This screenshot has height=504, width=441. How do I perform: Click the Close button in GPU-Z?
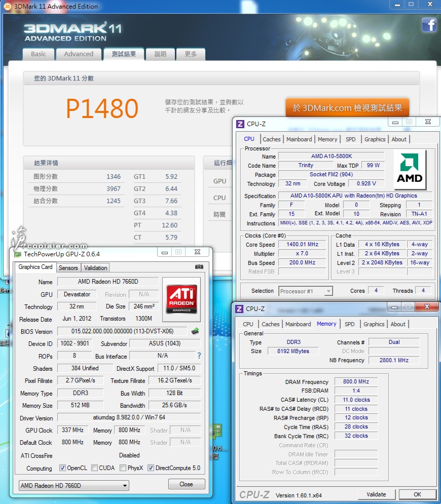[x=186, y=484]
